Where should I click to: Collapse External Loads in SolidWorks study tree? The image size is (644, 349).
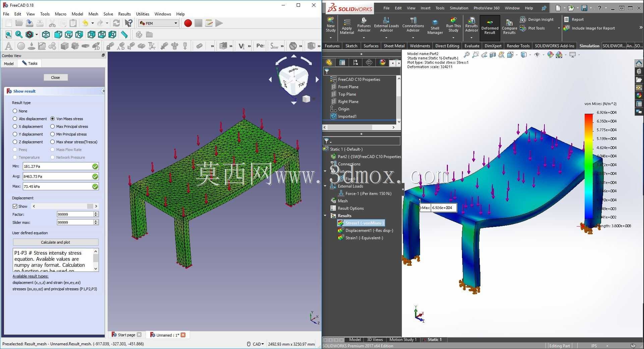pyautogui.click(x=325, y=186)
